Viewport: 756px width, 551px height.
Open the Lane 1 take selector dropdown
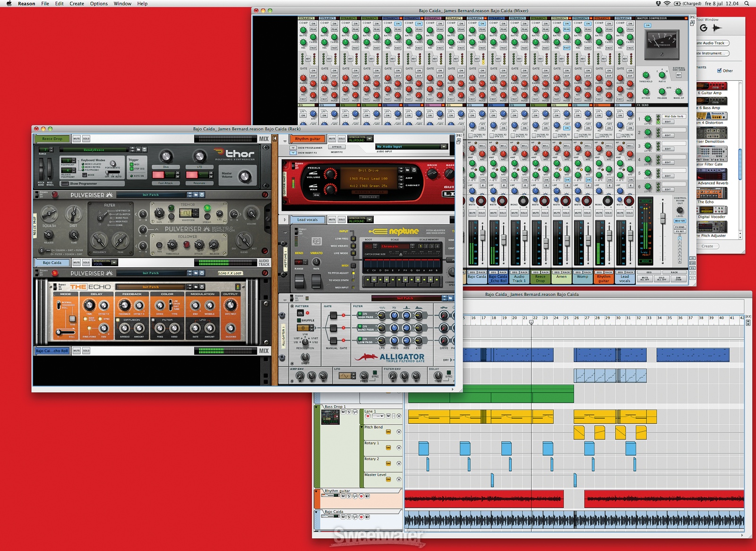378,416
